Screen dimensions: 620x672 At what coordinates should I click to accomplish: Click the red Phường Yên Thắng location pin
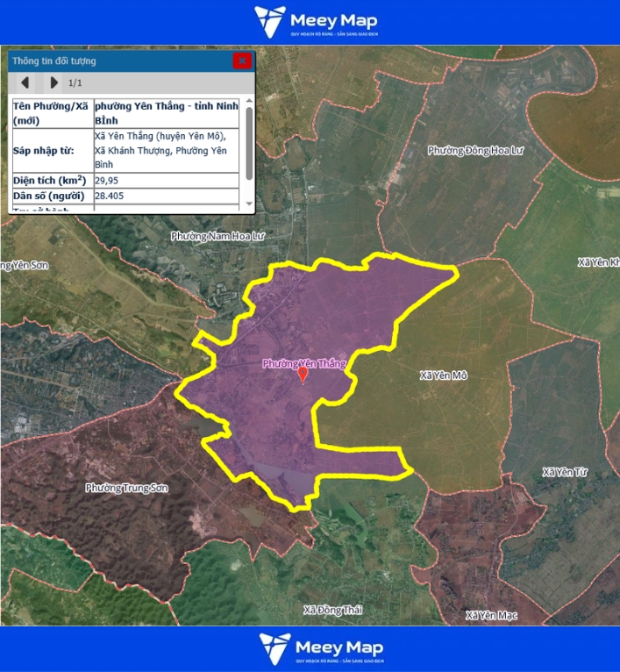coord(303,375)
